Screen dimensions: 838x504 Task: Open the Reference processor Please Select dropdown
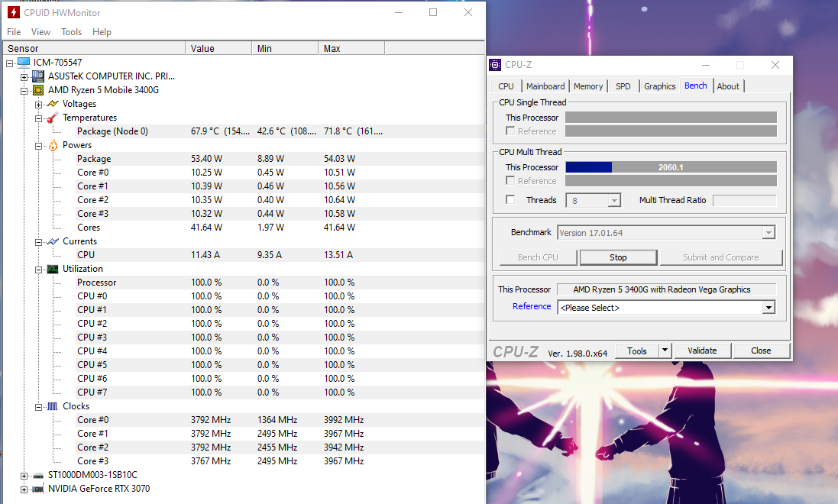pyautogui.click(x=768, y=307)
